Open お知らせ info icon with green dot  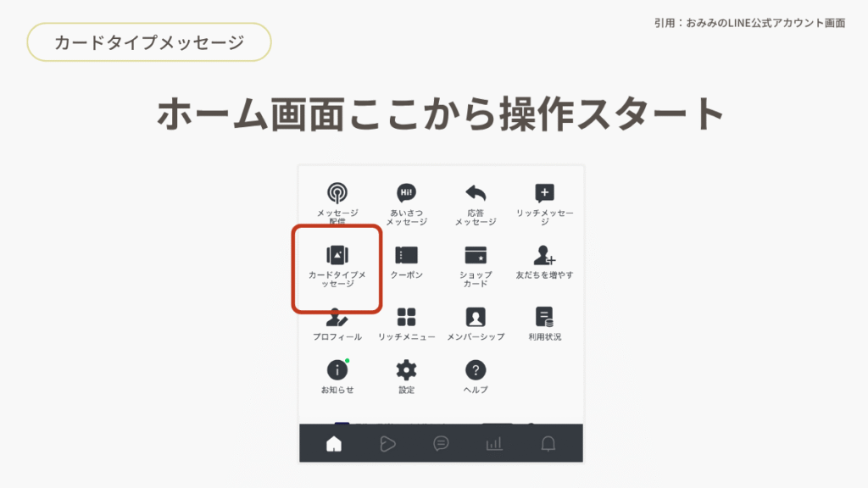337,370
